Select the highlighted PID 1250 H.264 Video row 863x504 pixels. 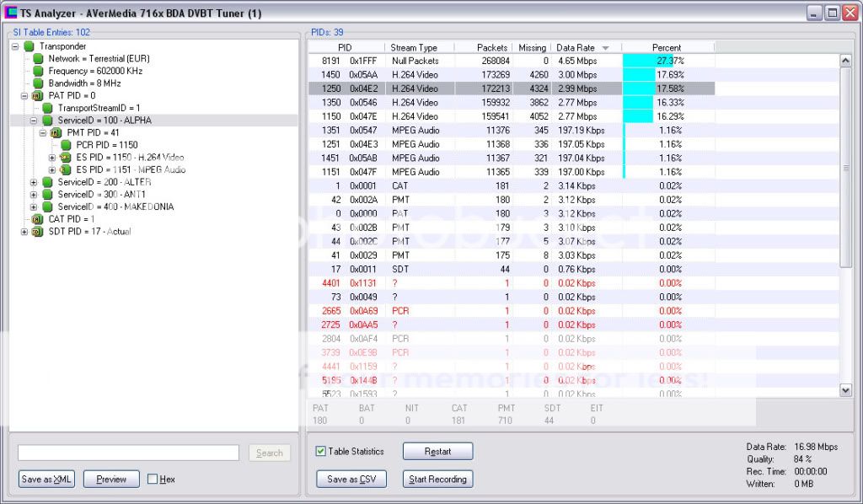coord(512,88)
